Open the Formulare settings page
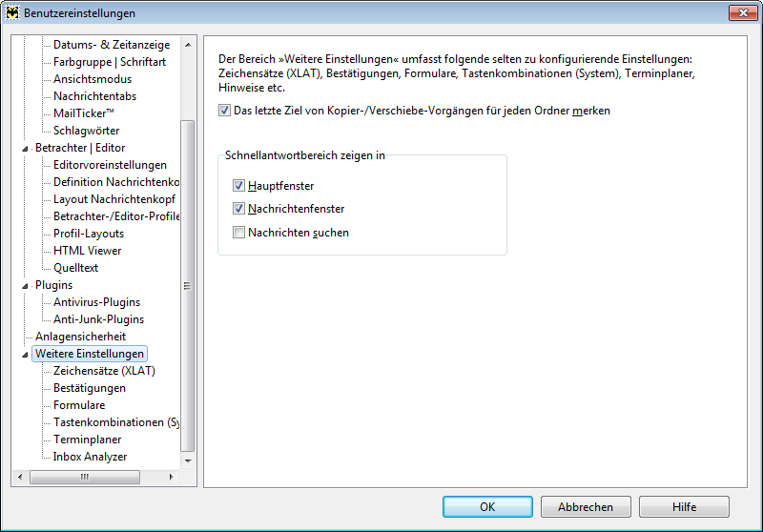The width and height of the screenshot is (763, 532). [79, 405]
